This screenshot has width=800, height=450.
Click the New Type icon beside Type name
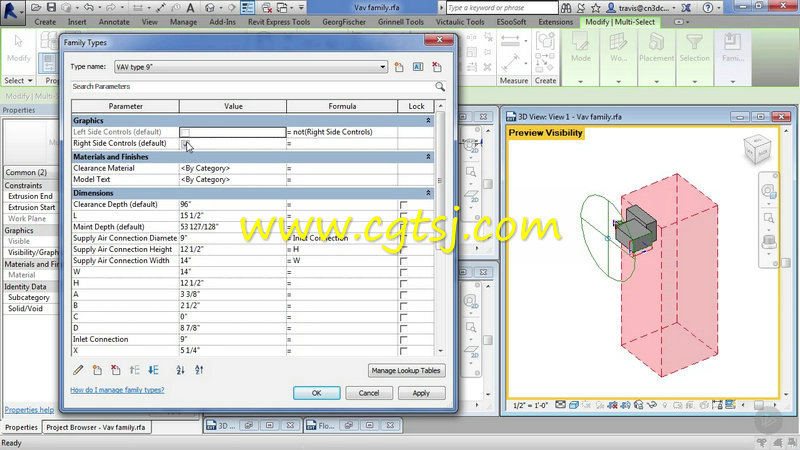point(399,67)
